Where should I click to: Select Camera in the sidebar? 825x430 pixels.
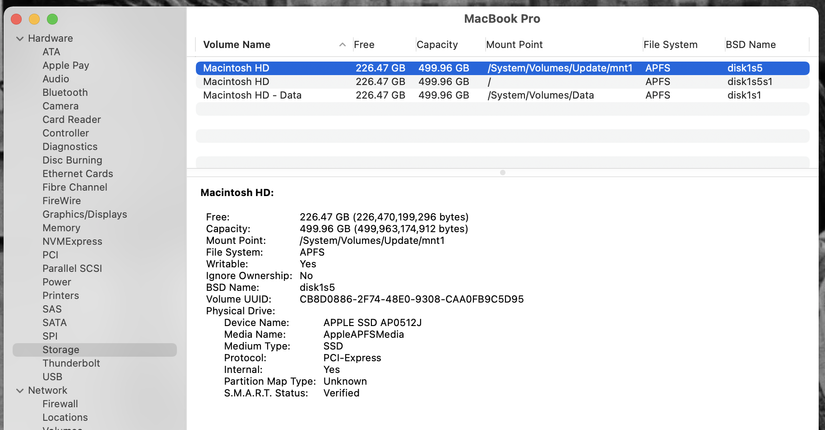[61, 106]
